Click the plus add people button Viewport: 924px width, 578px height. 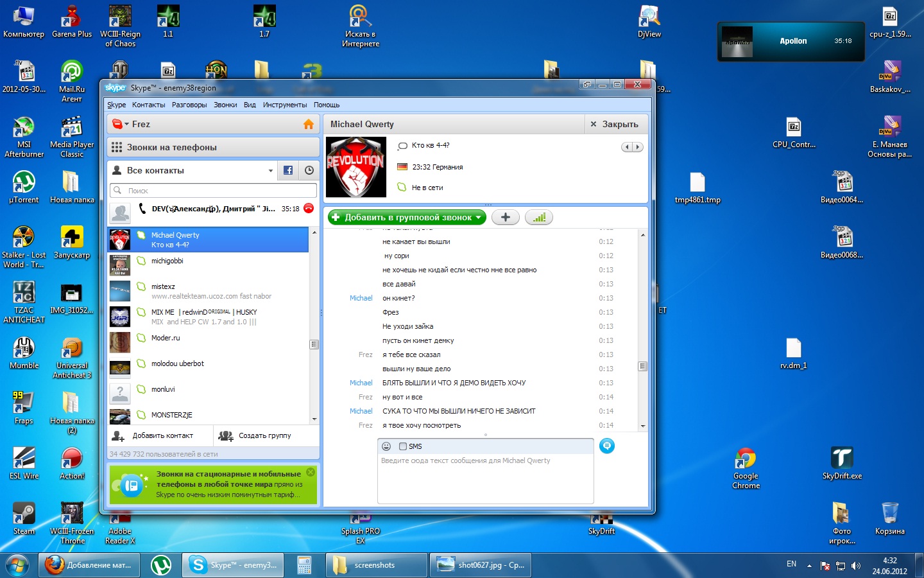point(506,217)
